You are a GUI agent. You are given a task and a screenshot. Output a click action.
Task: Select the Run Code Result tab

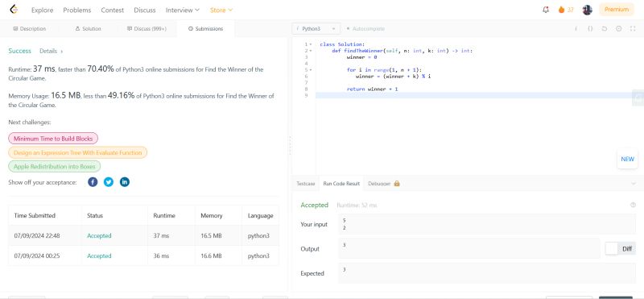pos(341,184)
